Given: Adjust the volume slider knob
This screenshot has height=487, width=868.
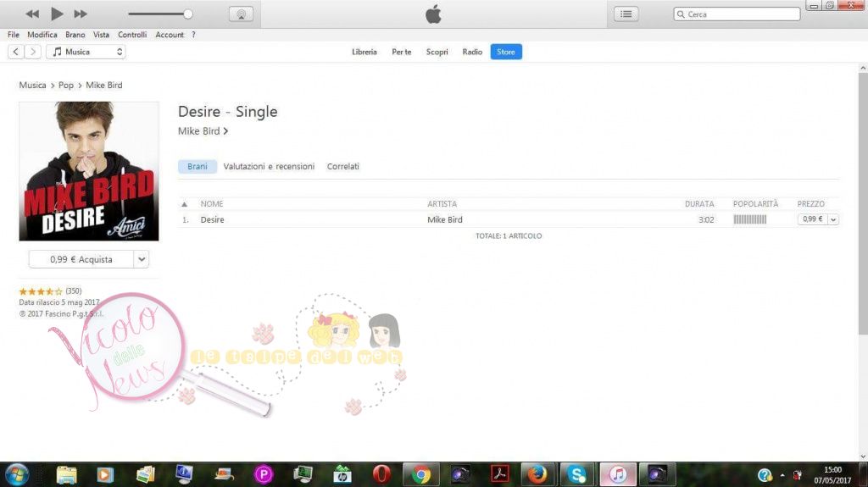Looking at the screenshot, I should click(188, 14).
